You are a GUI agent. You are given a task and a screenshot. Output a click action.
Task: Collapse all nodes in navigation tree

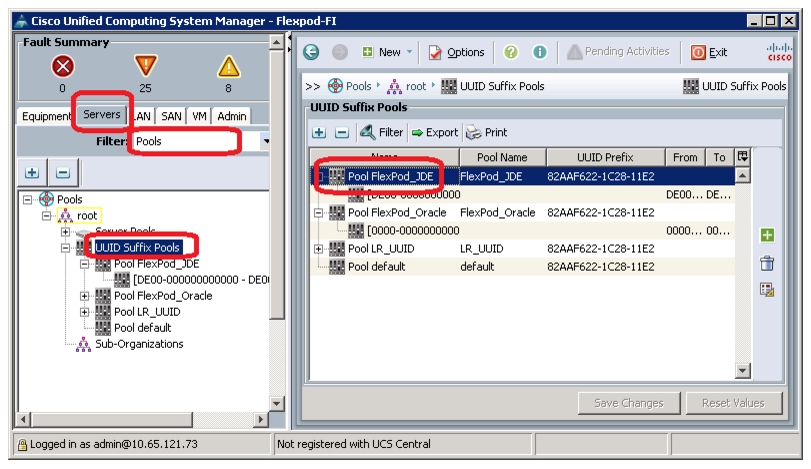click(x=63, y=173)
